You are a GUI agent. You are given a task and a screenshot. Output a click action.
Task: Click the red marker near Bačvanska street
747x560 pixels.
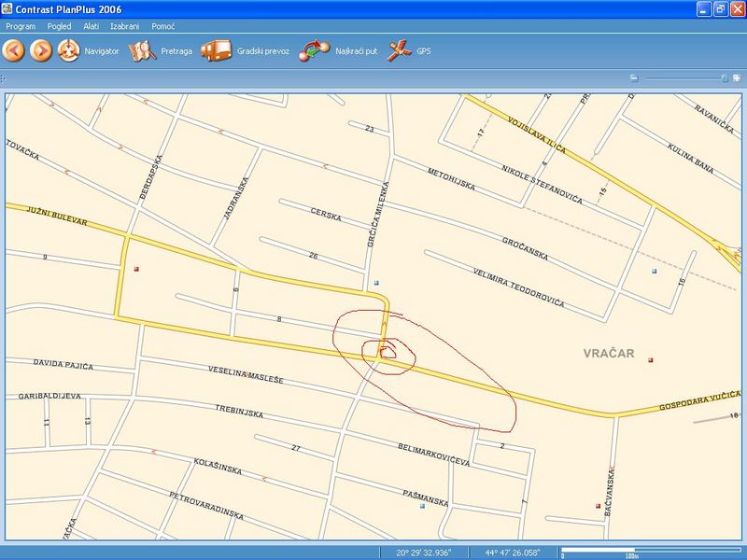[x=598, y=506]
